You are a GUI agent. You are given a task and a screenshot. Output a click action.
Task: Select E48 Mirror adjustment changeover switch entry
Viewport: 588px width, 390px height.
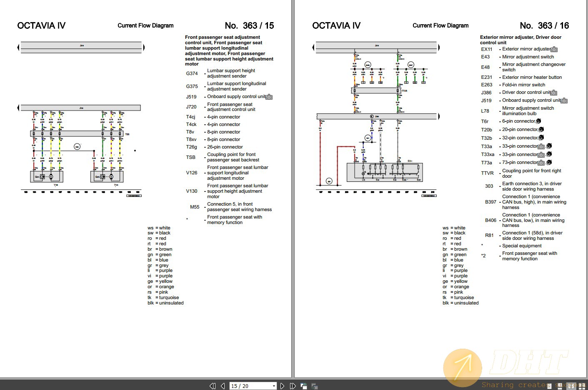click(x=523, y=67)
